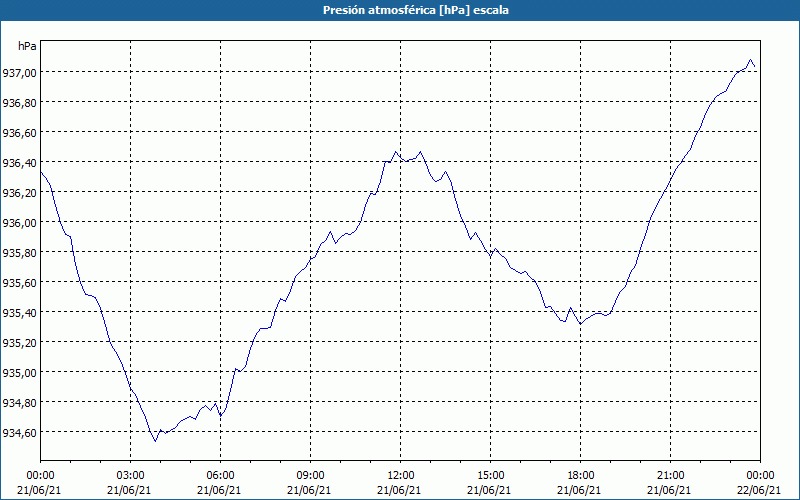
Task: Select the 935,00 y-axis value
Action: (19, 373)
